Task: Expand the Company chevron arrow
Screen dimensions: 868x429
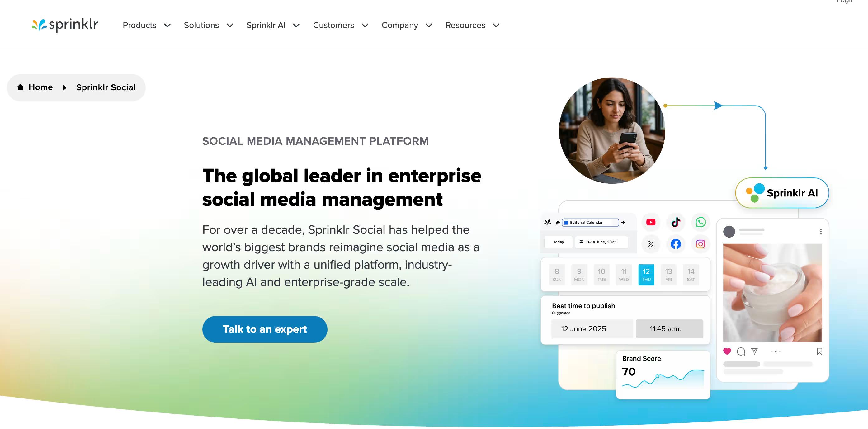Action: pyautogui.click(x=429, y=26)
